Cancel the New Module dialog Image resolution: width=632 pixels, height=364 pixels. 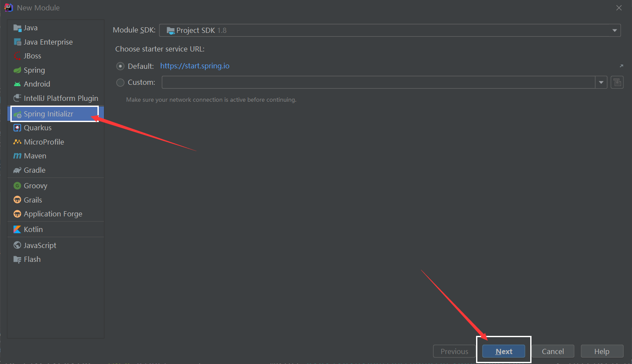(x=553, y=351)
